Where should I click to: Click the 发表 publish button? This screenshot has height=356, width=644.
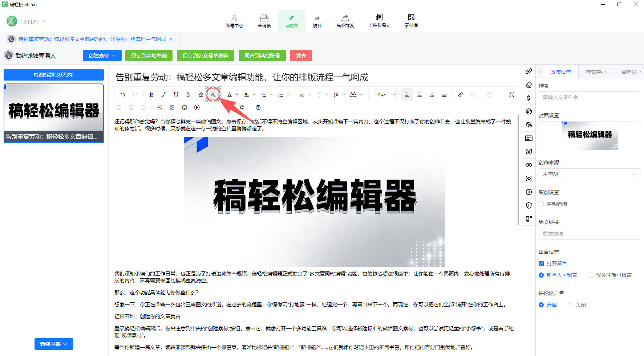click(301, 56)
